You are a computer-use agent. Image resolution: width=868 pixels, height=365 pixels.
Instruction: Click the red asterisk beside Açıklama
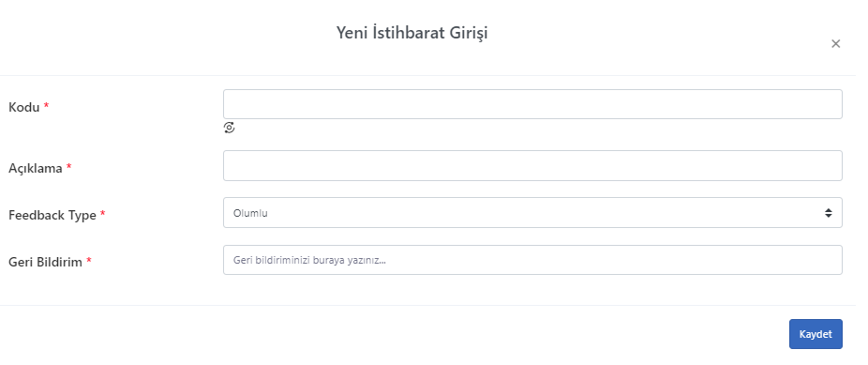click(68, 166)
